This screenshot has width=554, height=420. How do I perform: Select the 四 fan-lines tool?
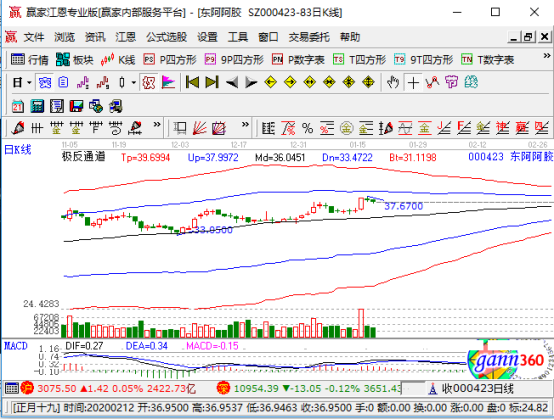pos(541,128)
